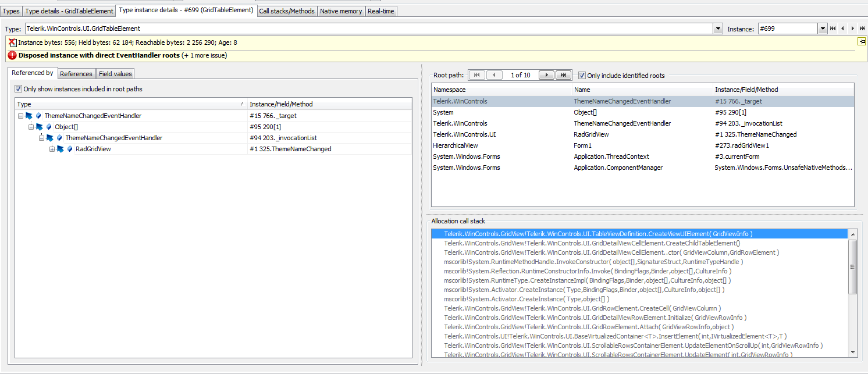Select the RadGridView root path row
This screenshot has width=868, height=374.
tap(643, 134)
